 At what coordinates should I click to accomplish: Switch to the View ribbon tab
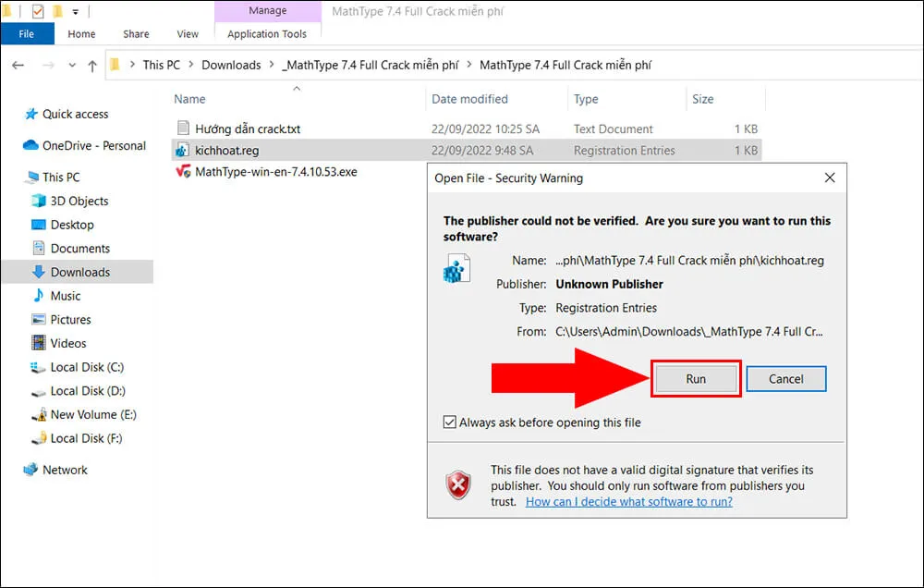point(188,33)
